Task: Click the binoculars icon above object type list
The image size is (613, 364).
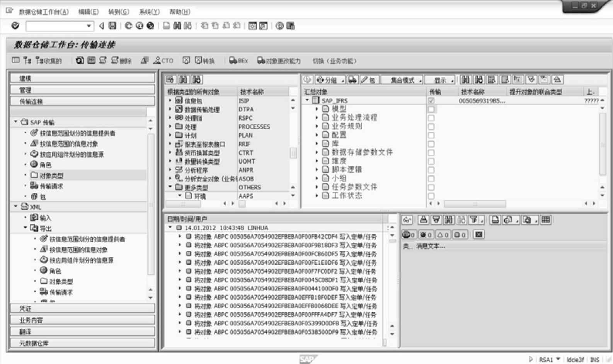Action: tap(183, 80)
